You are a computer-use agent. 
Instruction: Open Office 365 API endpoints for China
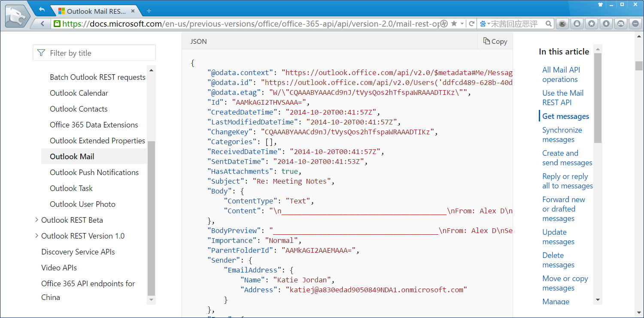88,291
